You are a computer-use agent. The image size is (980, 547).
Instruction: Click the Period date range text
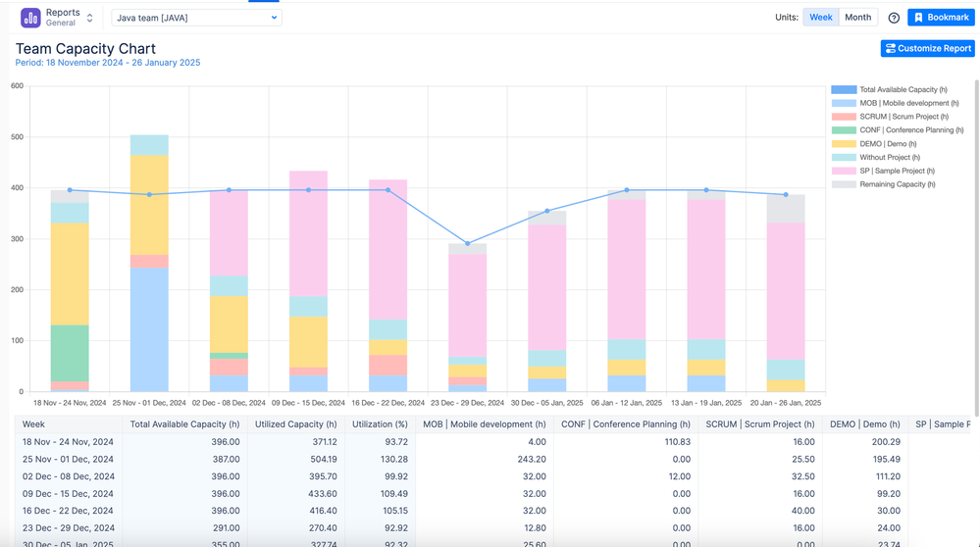click(x=108, y=63)
